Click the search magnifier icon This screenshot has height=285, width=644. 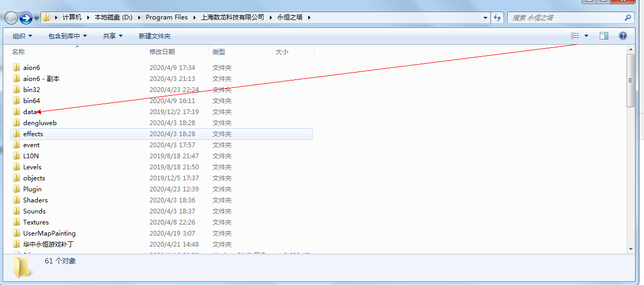coord(628,17)
